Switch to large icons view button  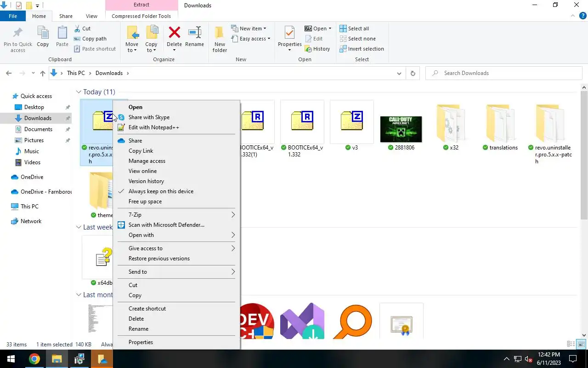(581, 344)
